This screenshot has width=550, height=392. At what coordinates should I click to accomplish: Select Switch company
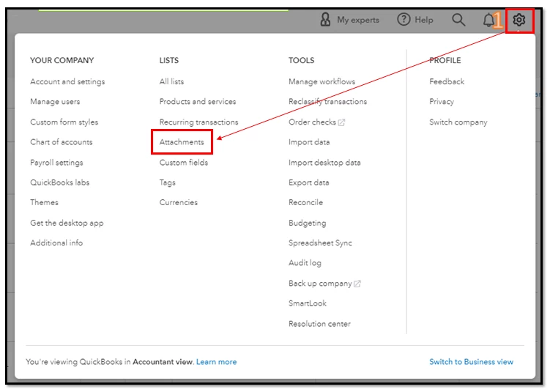(x=458, y=122)
